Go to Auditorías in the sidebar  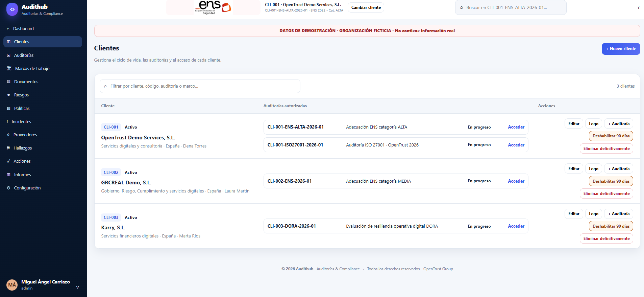43,55
